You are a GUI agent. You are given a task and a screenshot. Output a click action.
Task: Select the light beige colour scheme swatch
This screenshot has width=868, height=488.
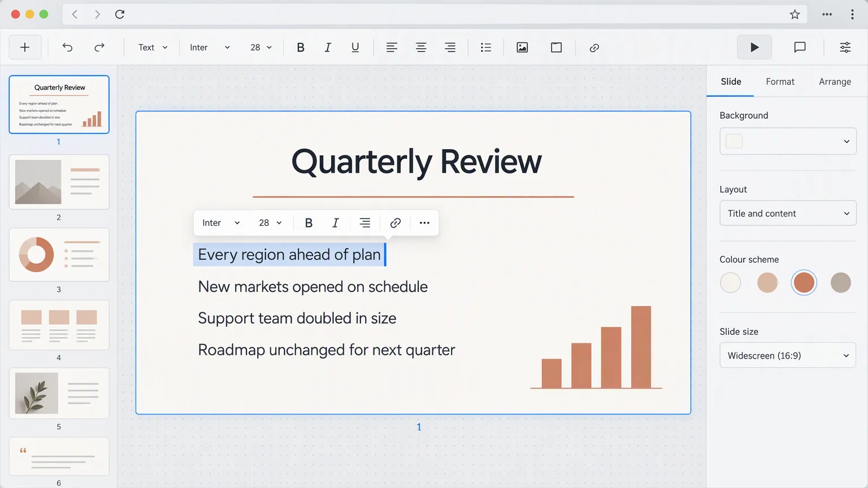coord(767,282)
